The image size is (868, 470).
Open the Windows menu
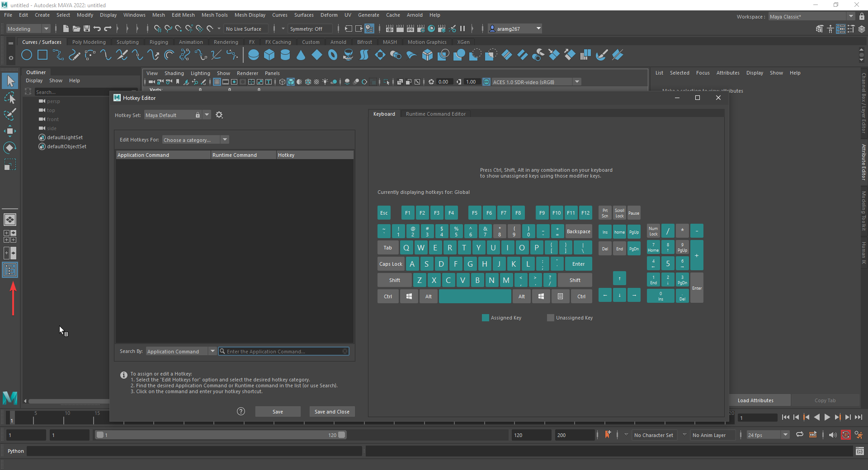134,15
